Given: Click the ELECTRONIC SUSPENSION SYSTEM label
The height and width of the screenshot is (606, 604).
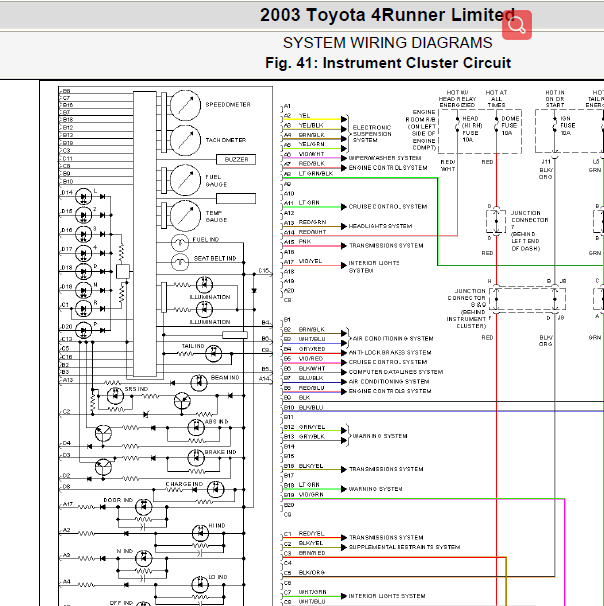Looking at the screenshot, I should coord(372,134).
